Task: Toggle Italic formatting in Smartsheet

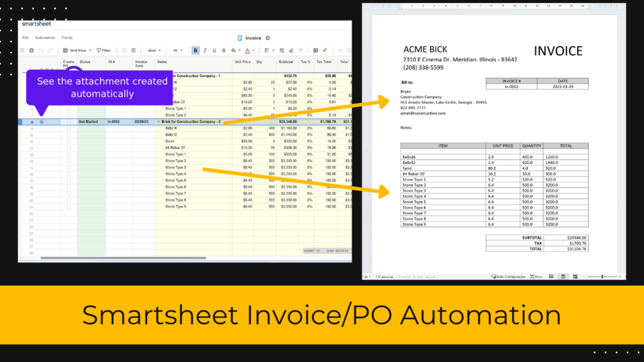Action: [205, 51]
